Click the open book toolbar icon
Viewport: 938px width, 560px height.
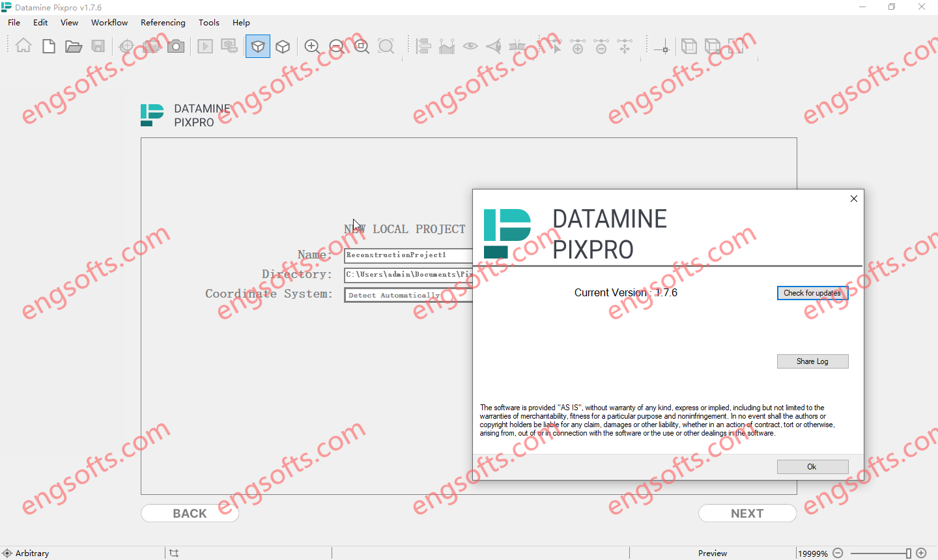517,46
